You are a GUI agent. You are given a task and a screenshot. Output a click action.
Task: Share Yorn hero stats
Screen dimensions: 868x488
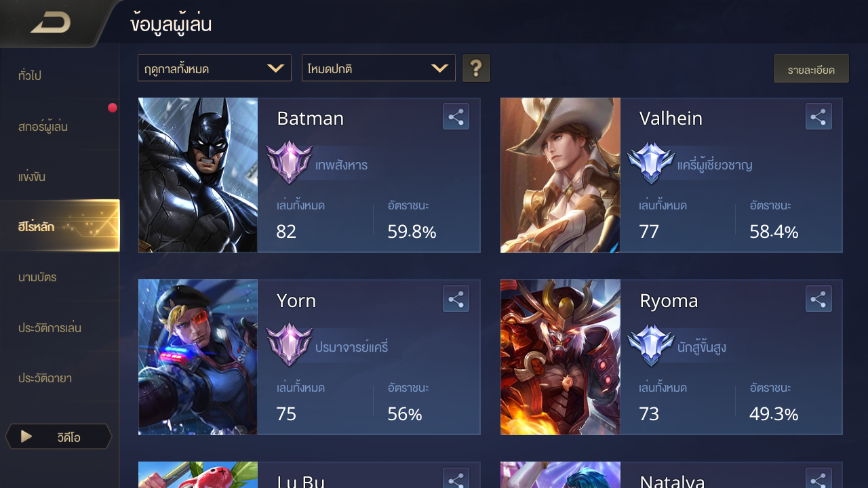(456, 299)
